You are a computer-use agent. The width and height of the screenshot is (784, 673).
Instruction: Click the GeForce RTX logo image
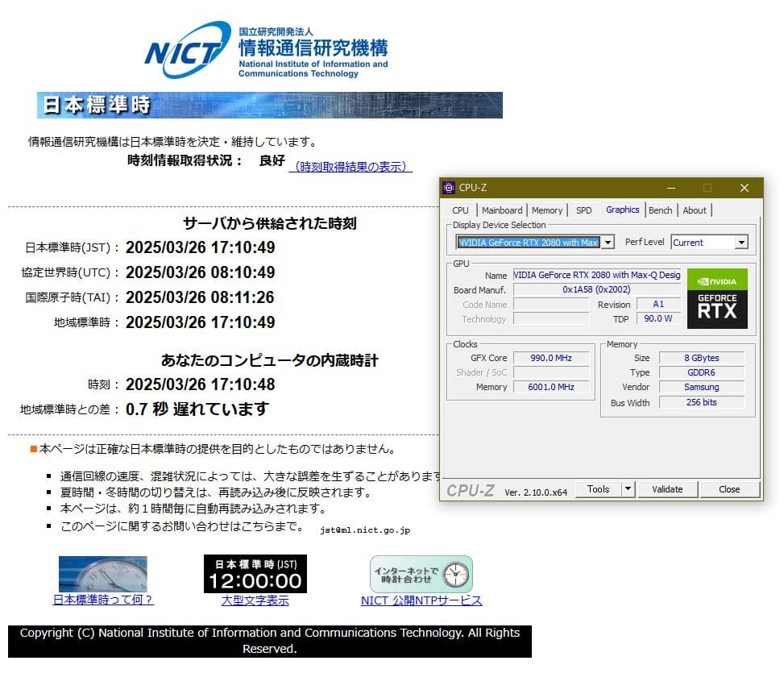[x=716, y=310]
